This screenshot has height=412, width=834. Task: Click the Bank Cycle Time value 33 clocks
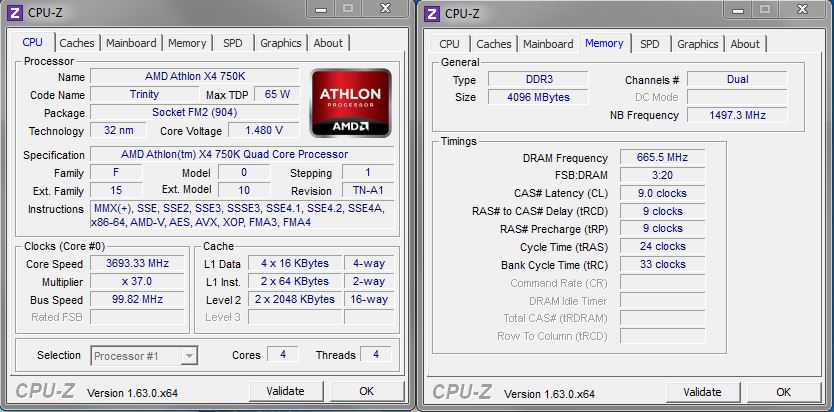663,264
